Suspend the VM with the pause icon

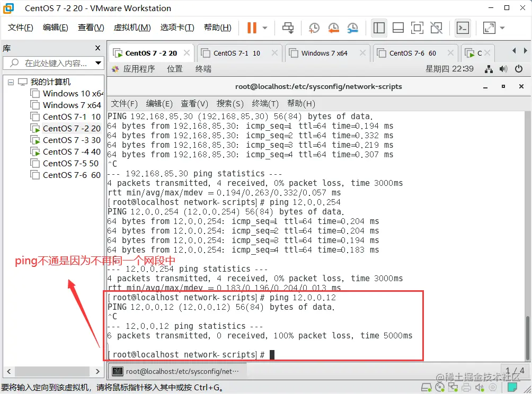click(x=253, y=29)
